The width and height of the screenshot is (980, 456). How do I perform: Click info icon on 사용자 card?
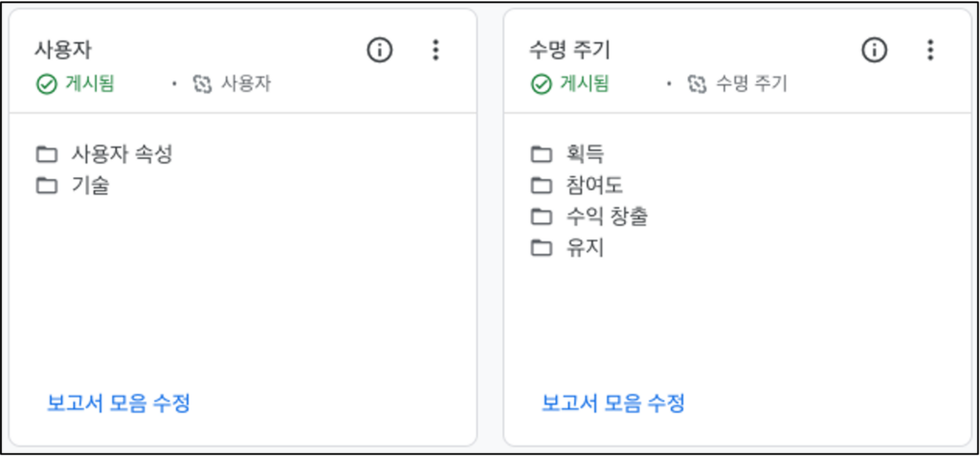click(379, 50)
